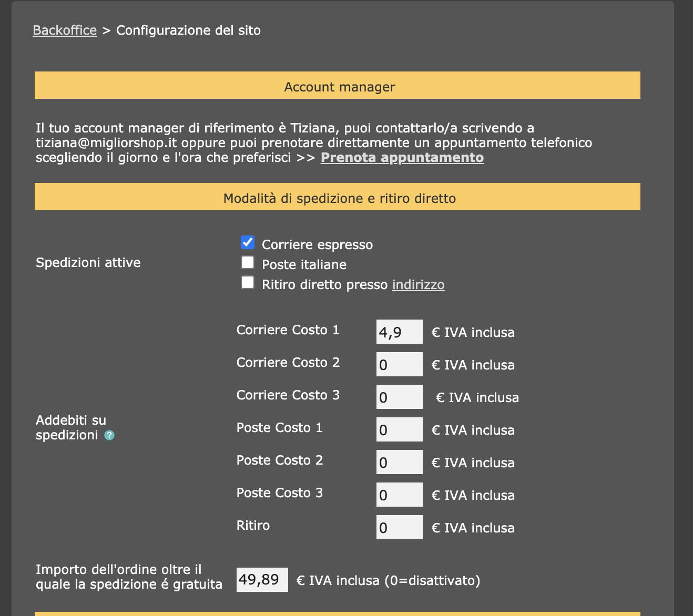This screenshot has height=616, width=693.
Task: Focus the Corriere Costo 2 input field
Action: 399,364
